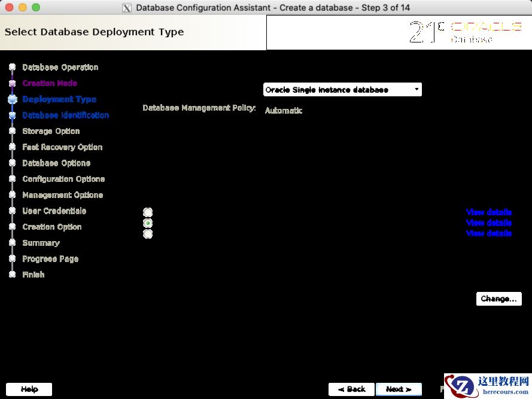The image size is (532, 399).
Task: Select Progress Page in step list
Action: [x=50, y=258]
